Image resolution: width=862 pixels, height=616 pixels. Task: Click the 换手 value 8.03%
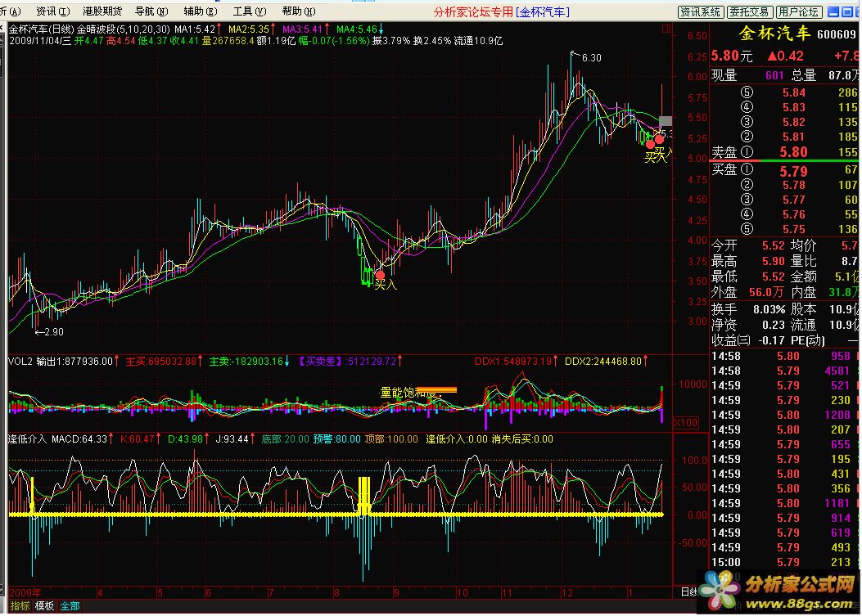point(769,309)
